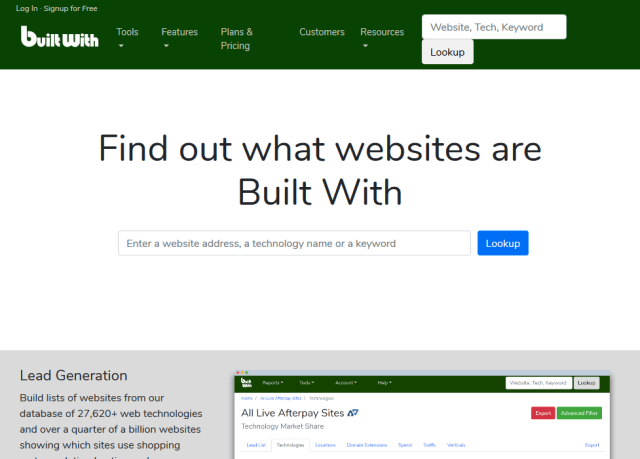Click the Lead Generation heading
This screenshot has width=640, height=459.
pyautogui.click(x=73, y=376)
